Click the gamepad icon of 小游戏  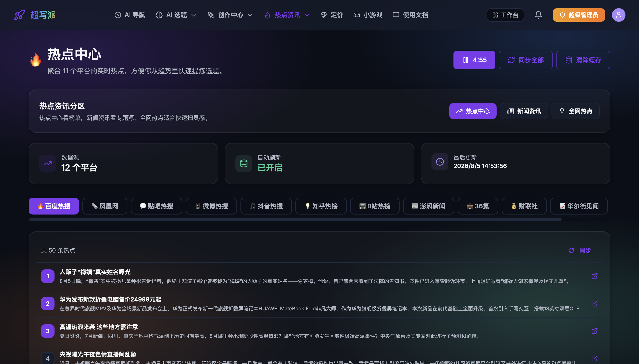[x=356, y=15]
